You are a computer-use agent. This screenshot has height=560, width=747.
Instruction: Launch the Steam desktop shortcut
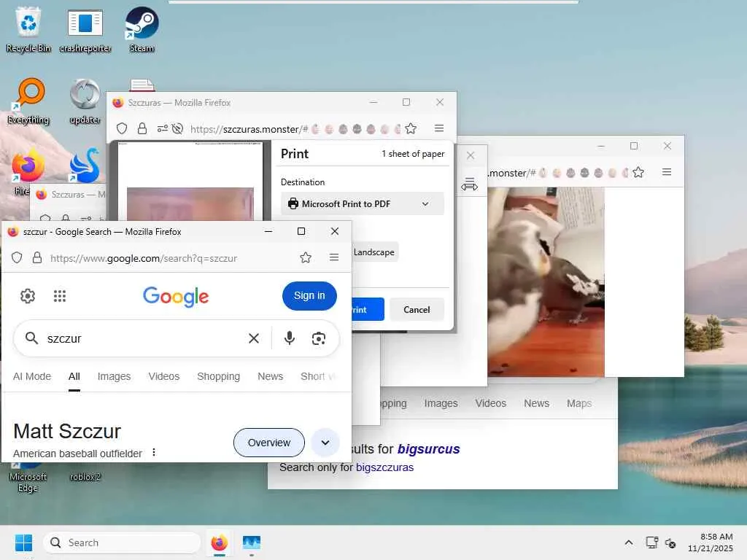coord(142,29)
